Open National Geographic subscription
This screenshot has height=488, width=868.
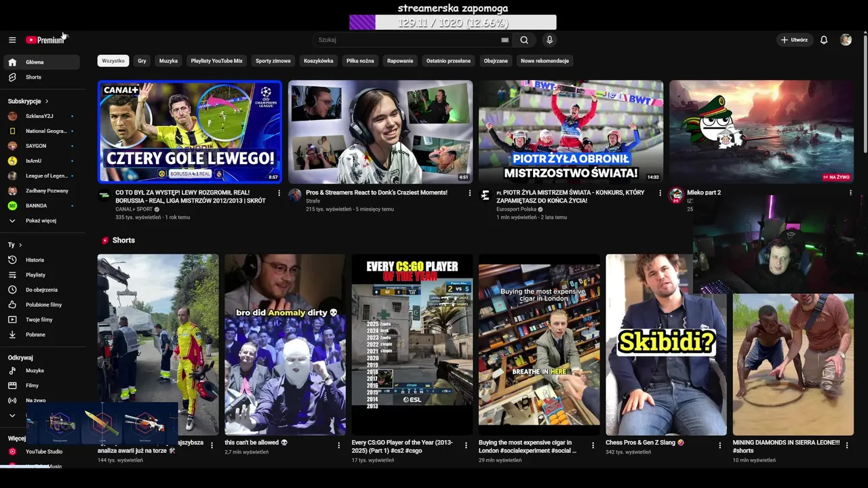pos(41,131)
